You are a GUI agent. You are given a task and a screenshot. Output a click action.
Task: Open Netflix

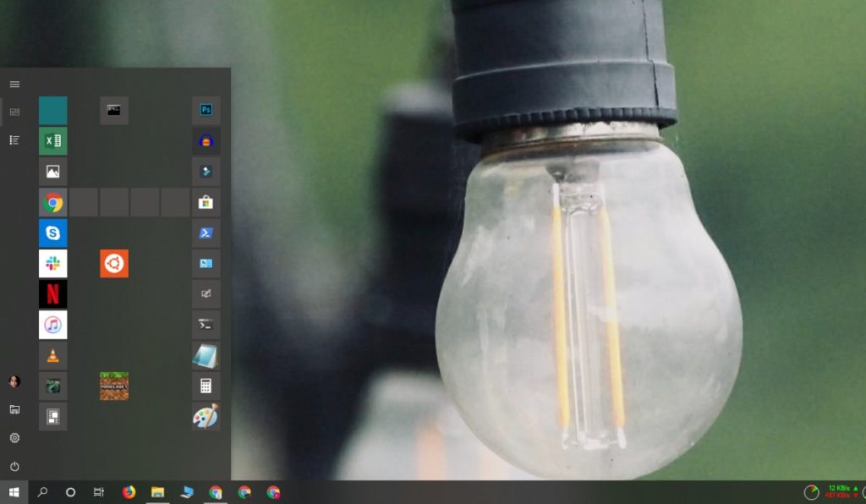point(52,293)
